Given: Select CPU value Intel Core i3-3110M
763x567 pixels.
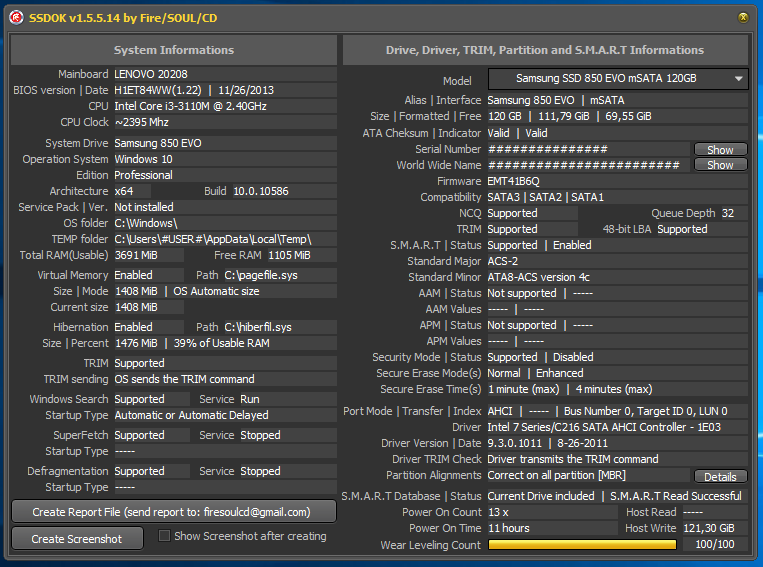Looking at the screenshot, I should (190, 106).
